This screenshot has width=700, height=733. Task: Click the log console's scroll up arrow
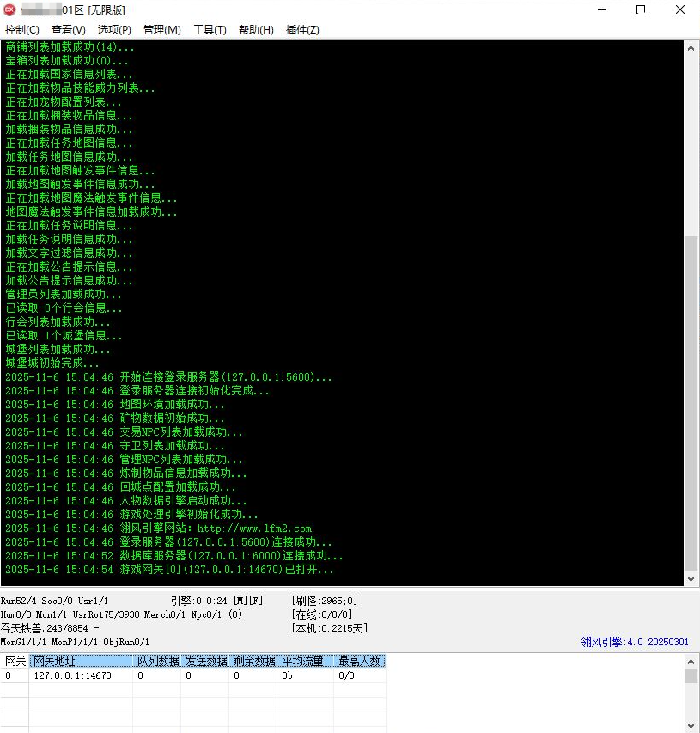[x=691, y=46]
